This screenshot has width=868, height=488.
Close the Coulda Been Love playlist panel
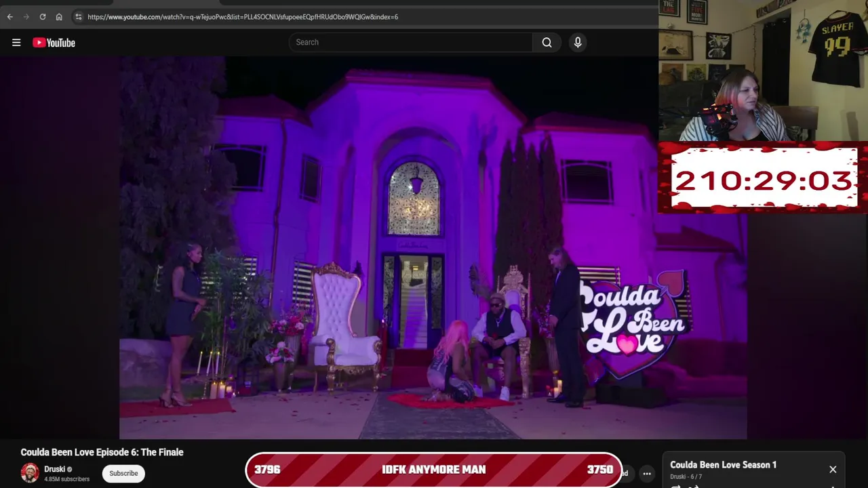click(x=833, y=469)
